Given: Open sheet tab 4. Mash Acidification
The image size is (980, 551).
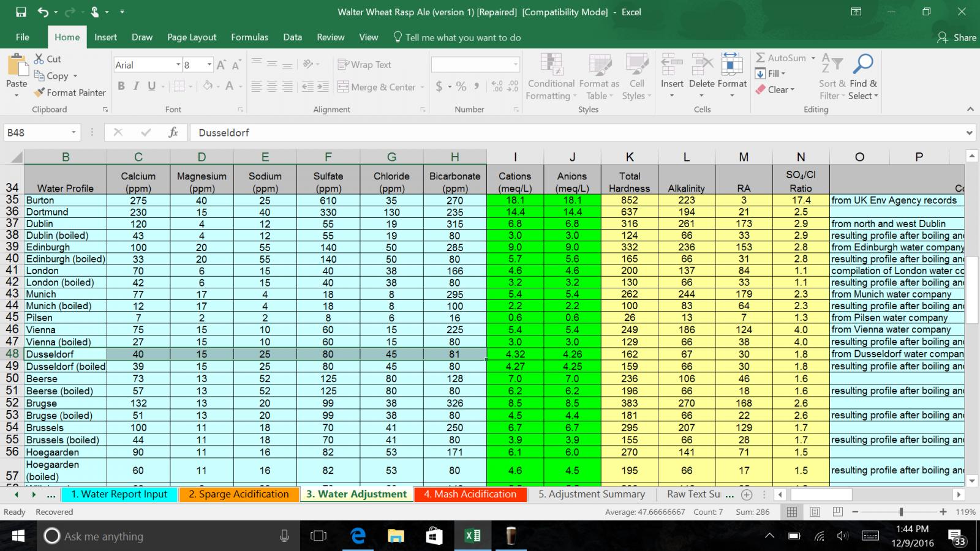Looking at the screenshot, I should coord(470,494).
